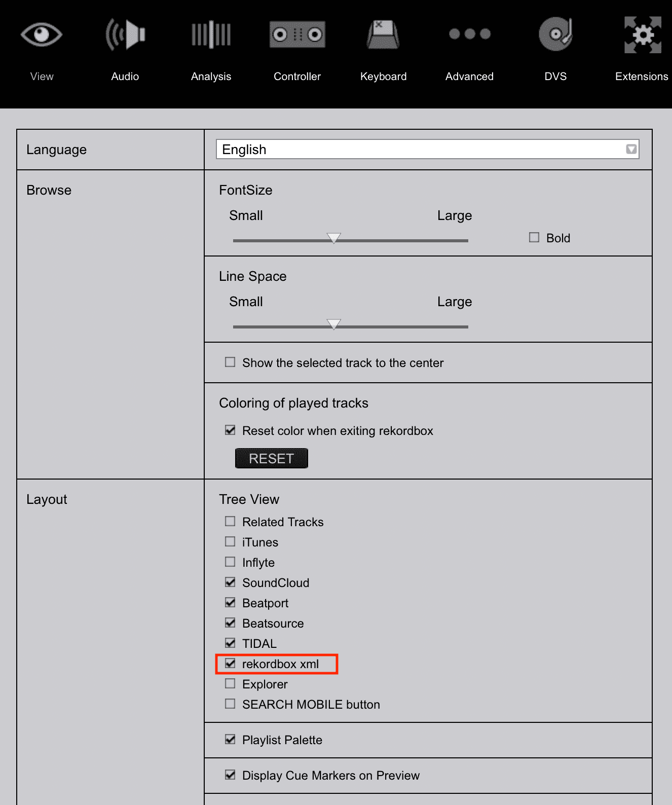Switch to the View tab label
Image resolution: width=672 pixels, height=805 pixels.
click(42, 77)
